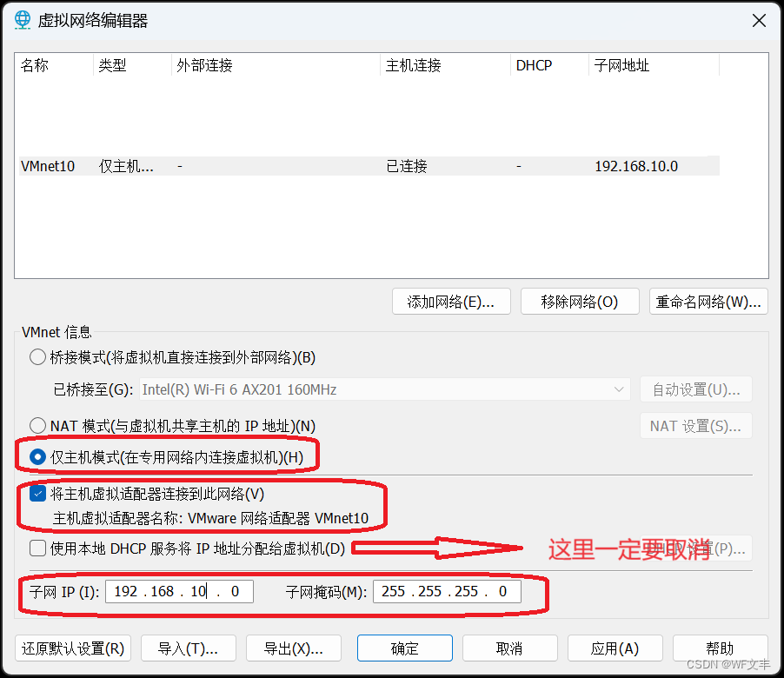Click 还原默认设置(R) button

click(72, 648)
